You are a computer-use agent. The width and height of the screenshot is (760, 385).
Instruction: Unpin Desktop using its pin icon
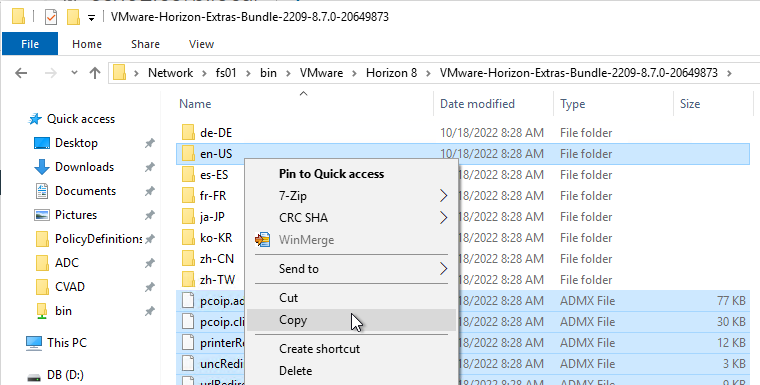click(x=150, y=143)
